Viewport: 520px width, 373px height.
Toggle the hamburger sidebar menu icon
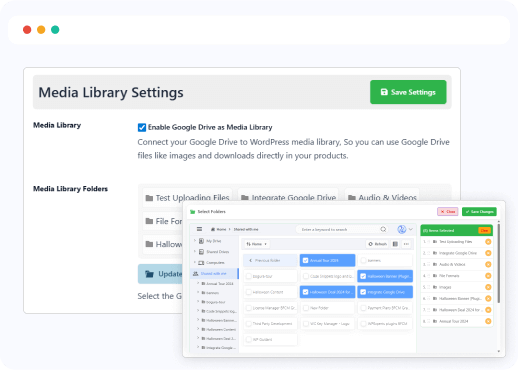pos(200,230)
